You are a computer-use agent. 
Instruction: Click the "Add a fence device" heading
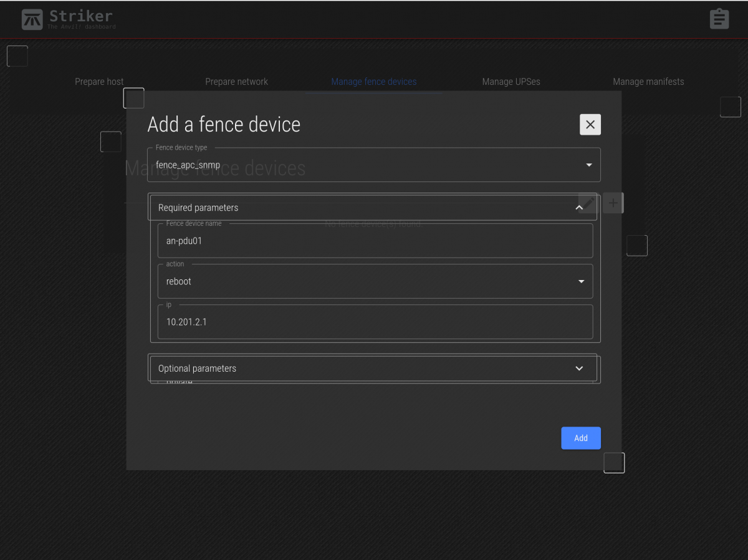[224, 125]
